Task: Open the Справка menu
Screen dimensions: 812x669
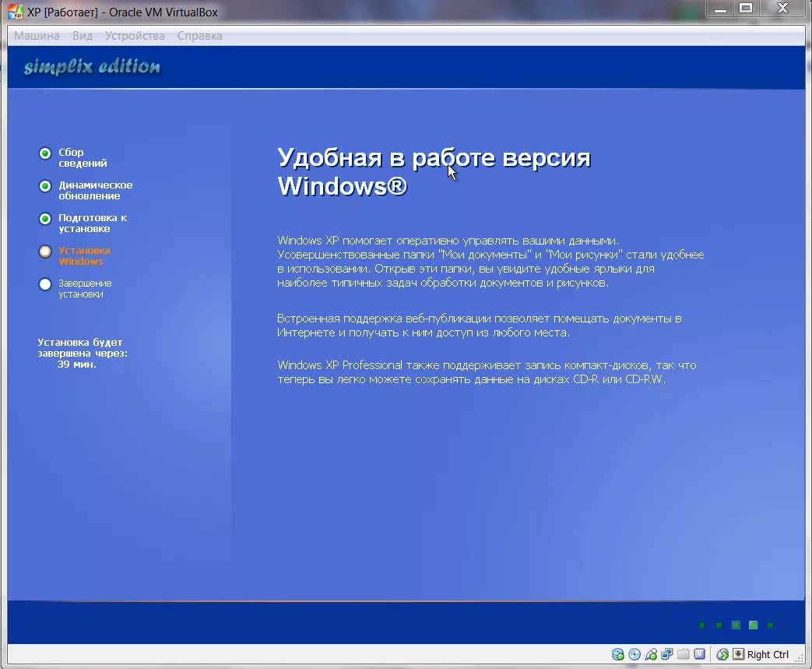Action: (200, 36)
